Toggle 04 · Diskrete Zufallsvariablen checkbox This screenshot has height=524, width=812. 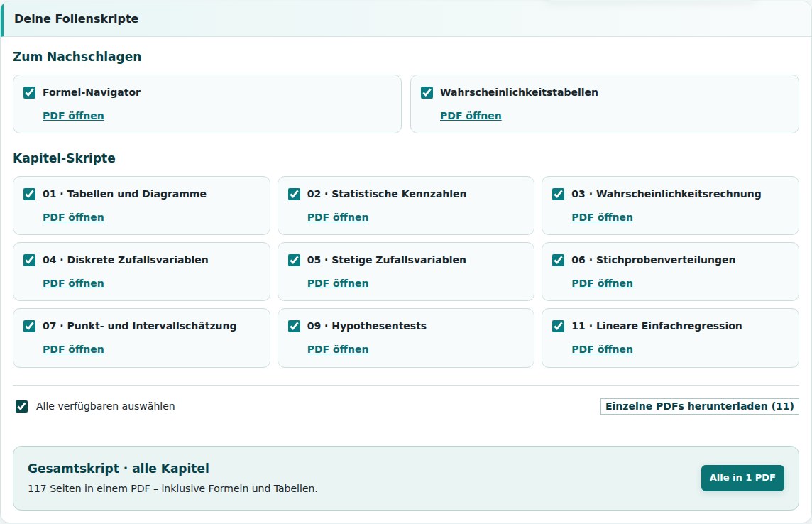pyautogui.click(x=30, y=260)
